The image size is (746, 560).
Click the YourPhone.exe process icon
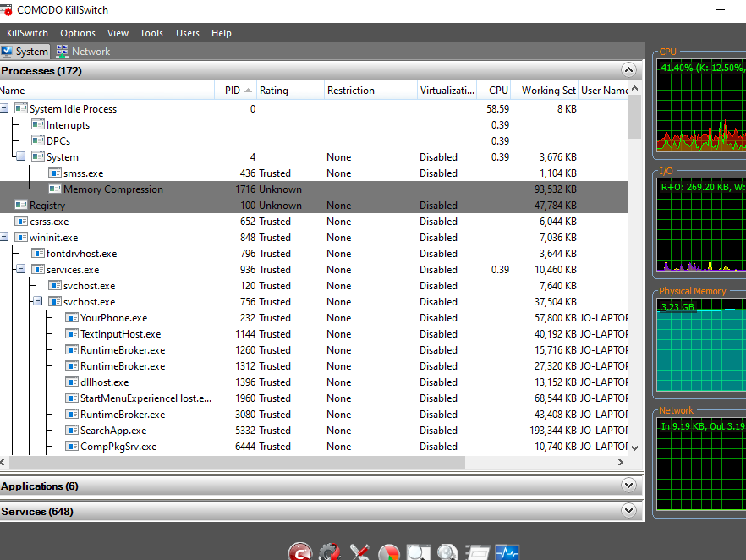(x=72, y=318)
